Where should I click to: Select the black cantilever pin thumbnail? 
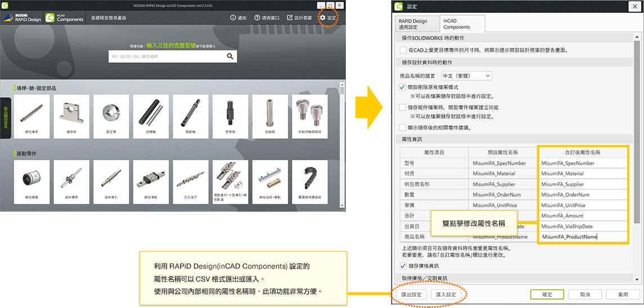(231, 117)
